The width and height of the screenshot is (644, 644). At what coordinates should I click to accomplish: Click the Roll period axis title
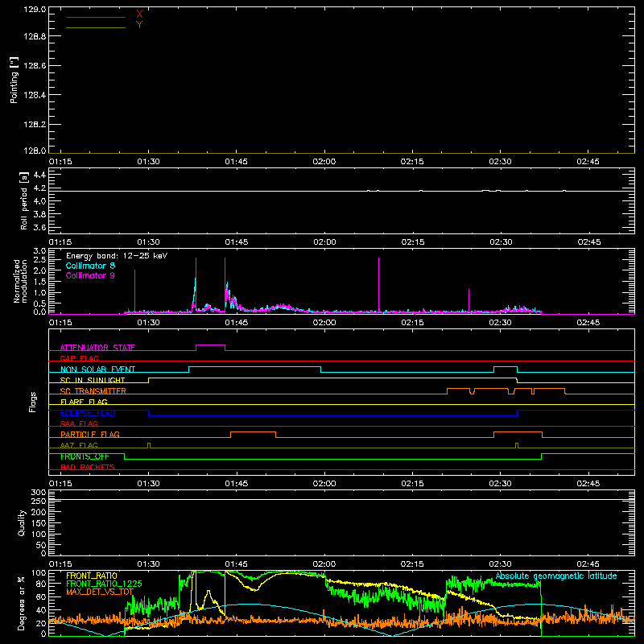pos(24,200)
